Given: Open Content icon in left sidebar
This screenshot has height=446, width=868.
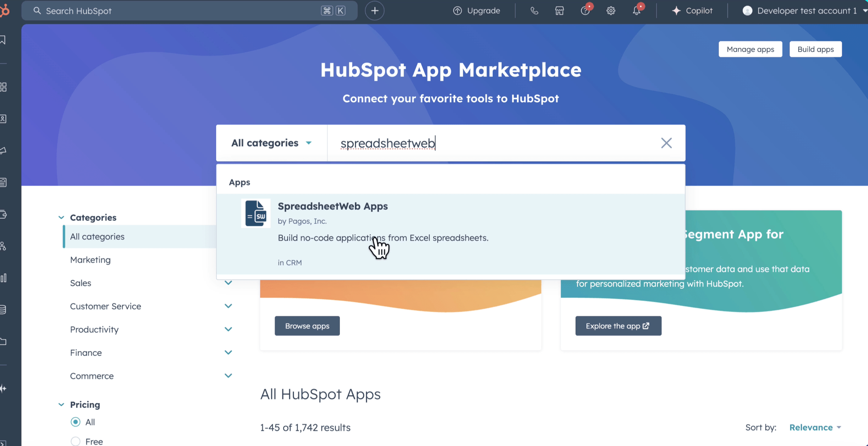Looking at the screenshot, I should tap(3, 182).
